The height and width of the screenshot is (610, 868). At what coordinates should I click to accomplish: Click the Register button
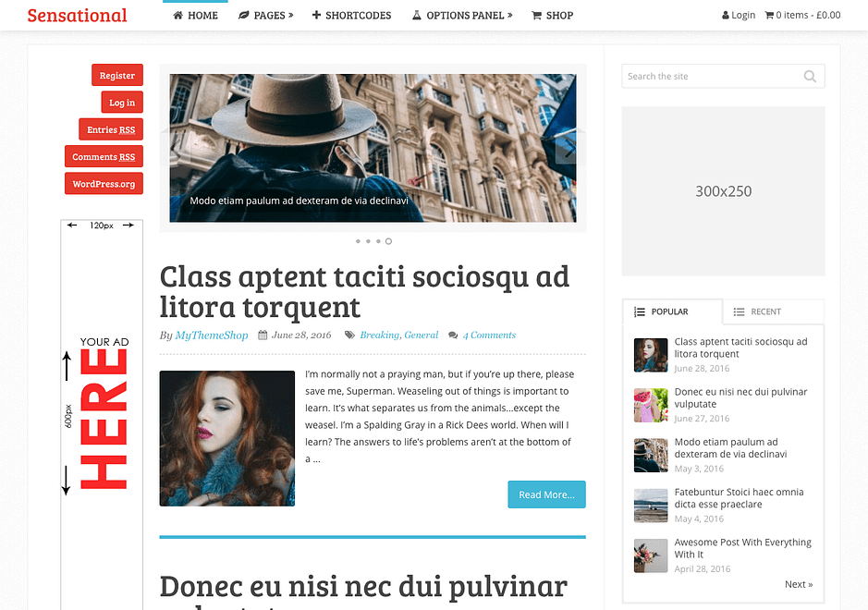[x=117, y=75]
